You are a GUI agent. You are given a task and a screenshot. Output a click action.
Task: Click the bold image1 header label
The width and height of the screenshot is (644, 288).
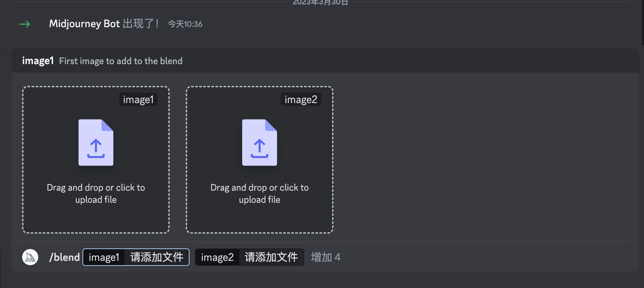click(x=38, y=61)
